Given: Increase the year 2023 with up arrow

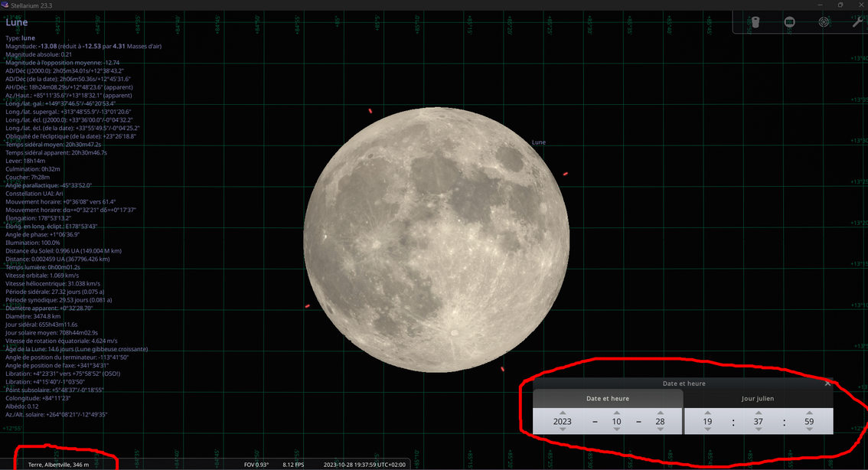Looking at the screenshot, I should click(x=563, y=413).
